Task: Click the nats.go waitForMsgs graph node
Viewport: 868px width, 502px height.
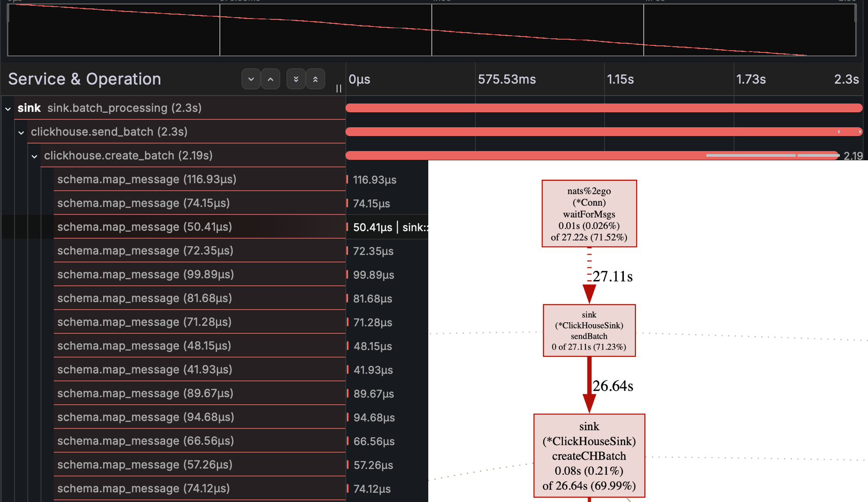Action: click(589, 214)
